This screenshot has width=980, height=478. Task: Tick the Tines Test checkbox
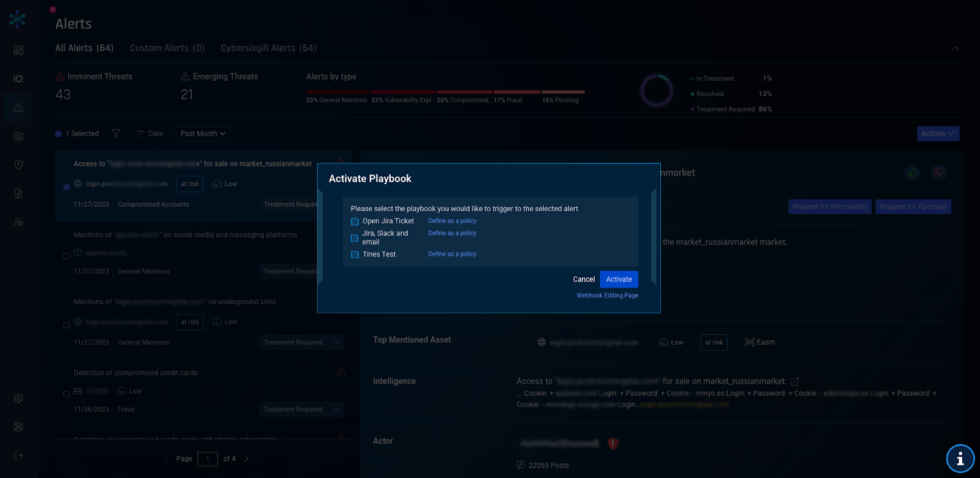pos(355,255)
